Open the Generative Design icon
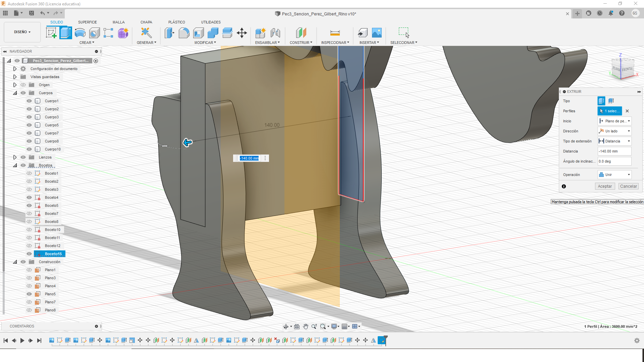Image resolution: width=644 pixels, height=362 pixels. click(x=146, y=33)
